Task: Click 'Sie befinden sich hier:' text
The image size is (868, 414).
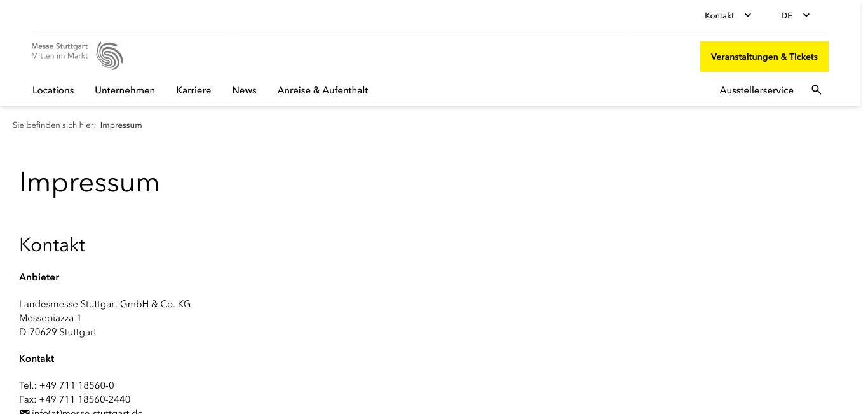Action: pyautogui.click(x=54, y=125)
